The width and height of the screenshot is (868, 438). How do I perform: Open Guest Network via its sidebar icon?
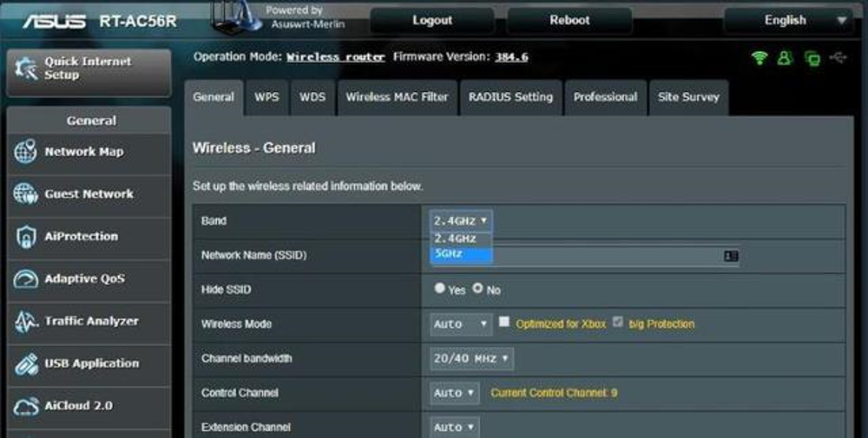25,194
